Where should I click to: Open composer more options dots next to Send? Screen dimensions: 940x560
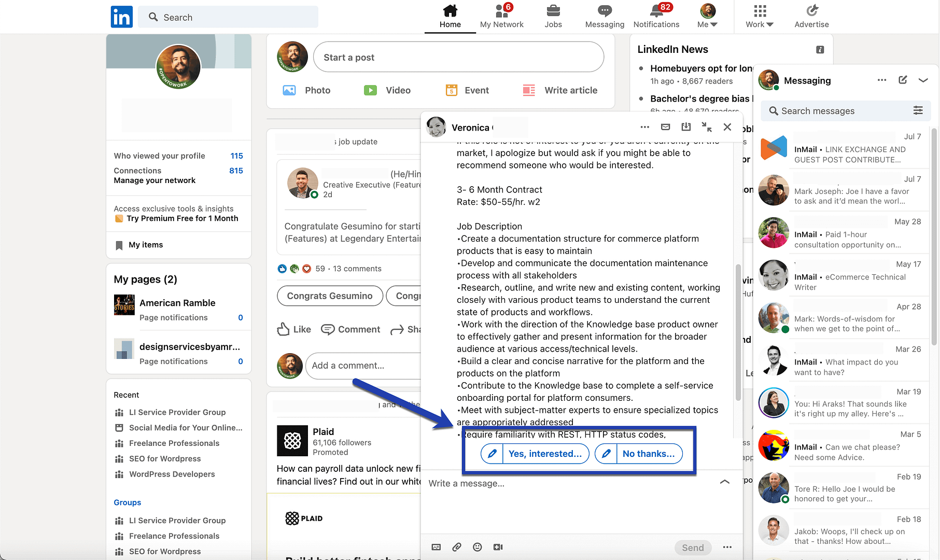point(727,547)
